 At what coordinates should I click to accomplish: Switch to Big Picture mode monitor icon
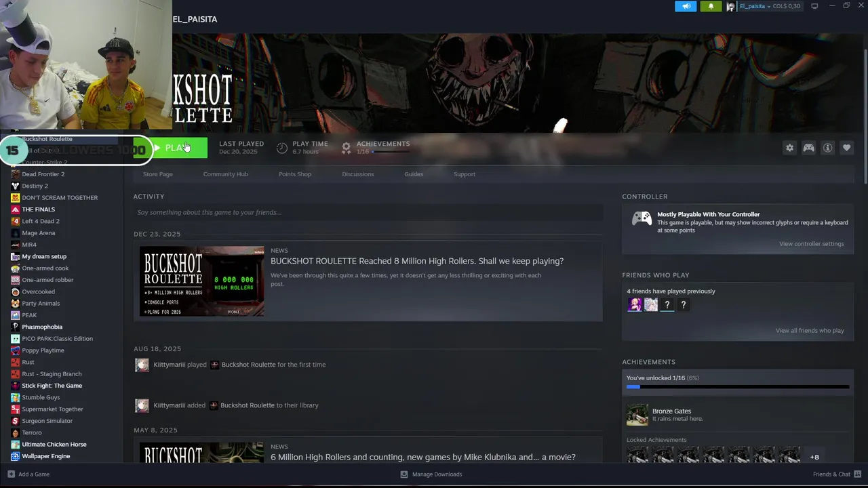pyautogui.click(x=814, y=6)
